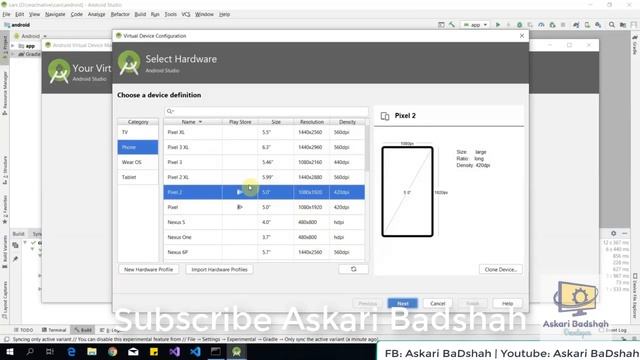Click the Help button
The image size is (640, 360).
(507, 303)
